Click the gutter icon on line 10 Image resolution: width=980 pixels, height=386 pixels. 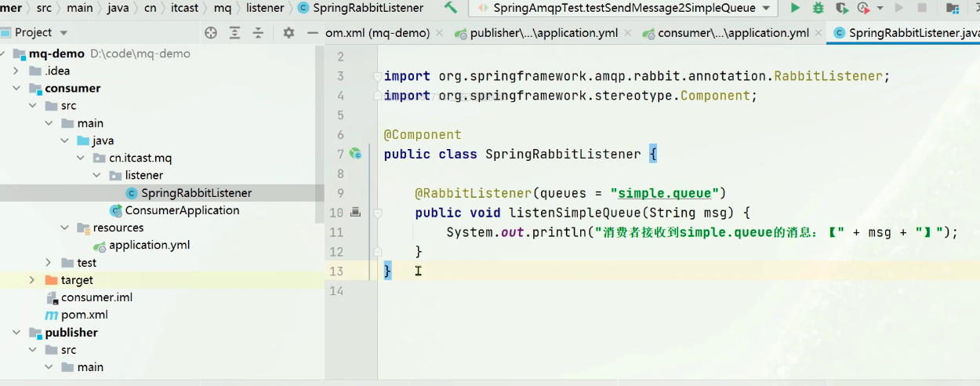(355, 212)
